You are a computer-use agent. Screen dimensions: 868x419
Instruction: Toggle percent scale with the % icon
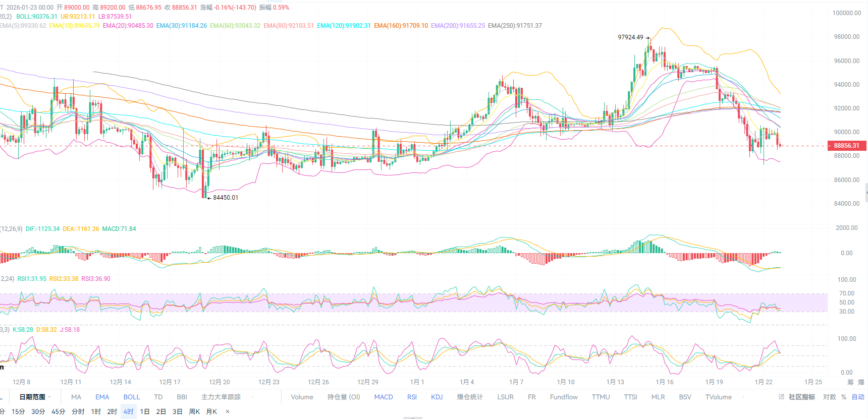pyautogui.click(x=844, y=397)
